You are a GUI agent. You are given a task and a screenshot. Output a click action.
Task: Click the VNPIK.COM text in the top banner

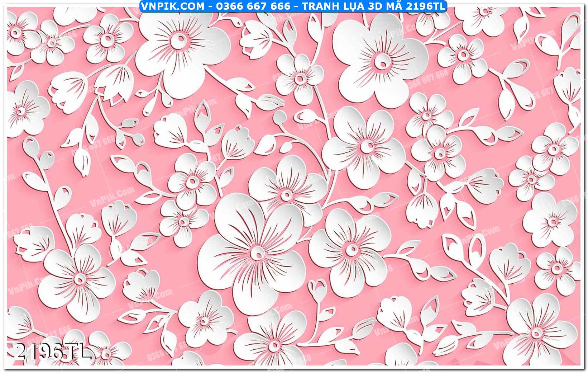tap(173, 6)
